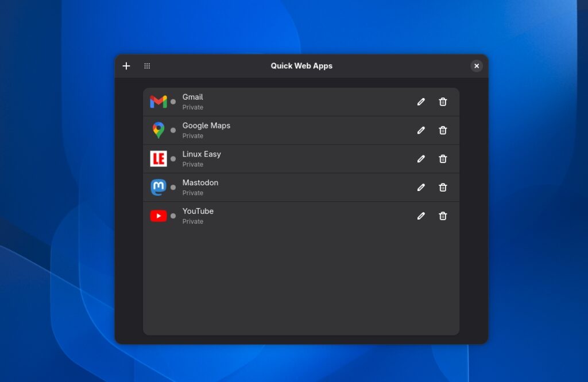Select the Mastodon row title
Image resolution: width=588 pixels, height=382 pixels.
tap(200, 183)
